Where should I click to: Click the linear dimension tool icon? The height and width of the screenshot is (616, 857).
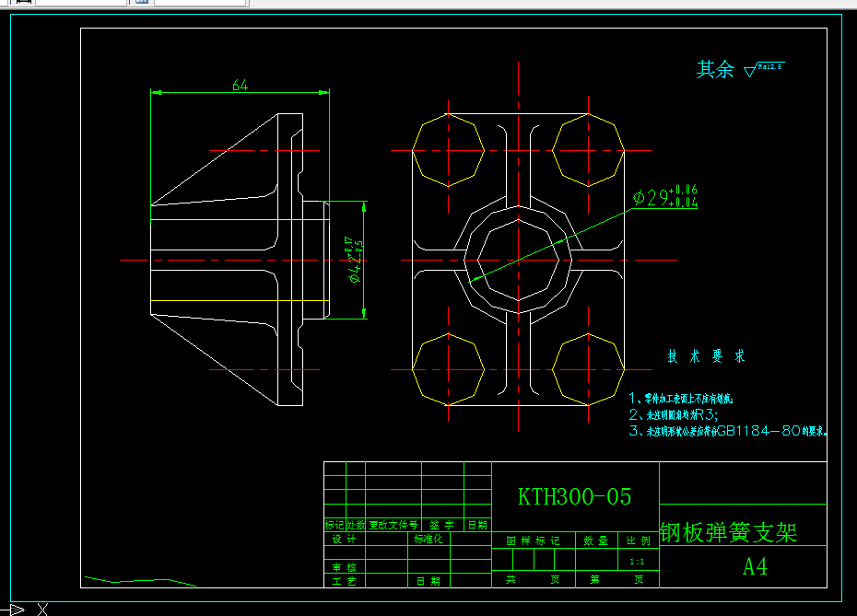25,3
